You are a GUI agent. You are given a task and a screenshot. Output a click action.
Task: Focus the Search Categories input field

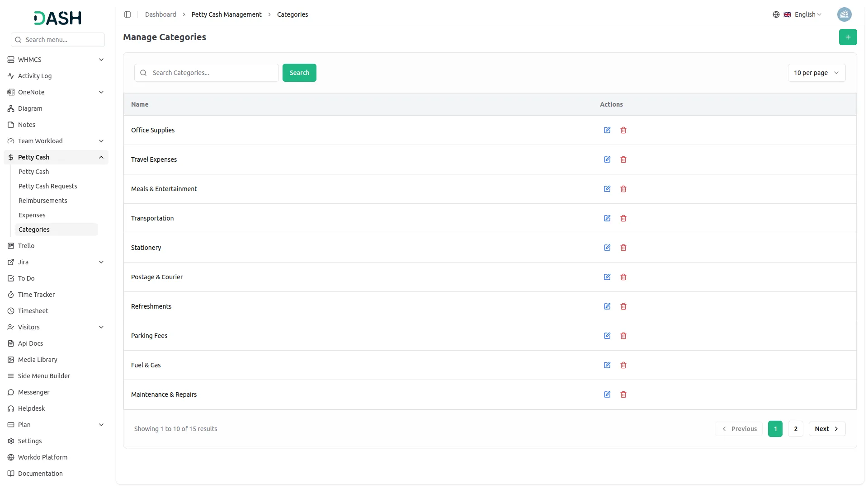click(x=212, y=73)
